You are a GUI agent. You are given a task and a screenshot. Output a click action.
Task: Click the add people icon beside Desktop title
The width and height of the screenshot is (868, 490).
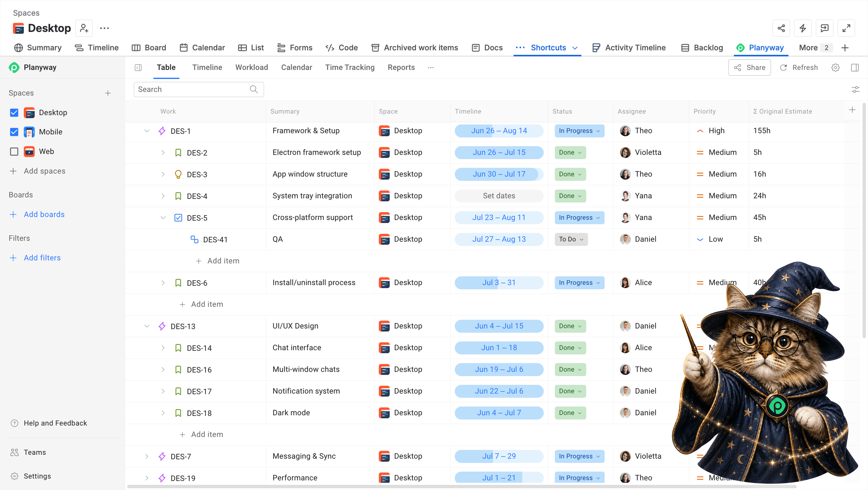coord(84,28)
